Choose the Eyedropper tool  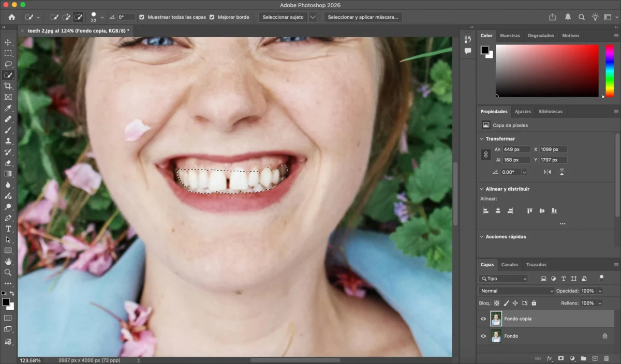coord(8,108)
